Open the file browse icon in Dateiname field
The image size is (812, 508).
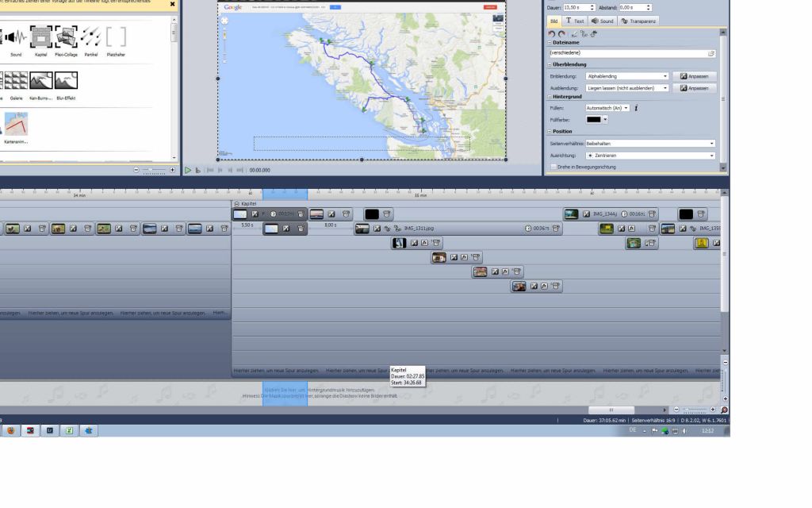(711, 53)
